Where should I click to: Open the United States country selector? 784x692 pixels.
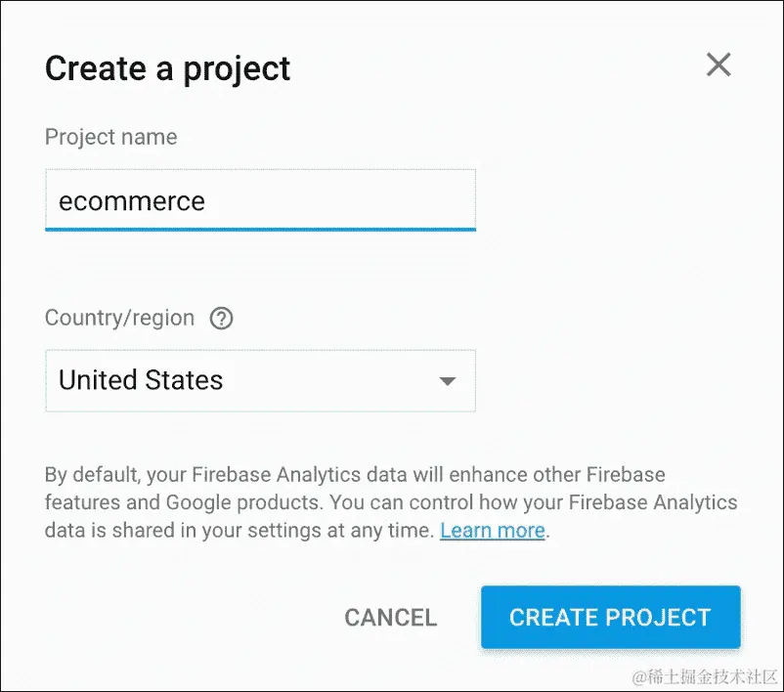pyautogui.click(x=259, y=381)
